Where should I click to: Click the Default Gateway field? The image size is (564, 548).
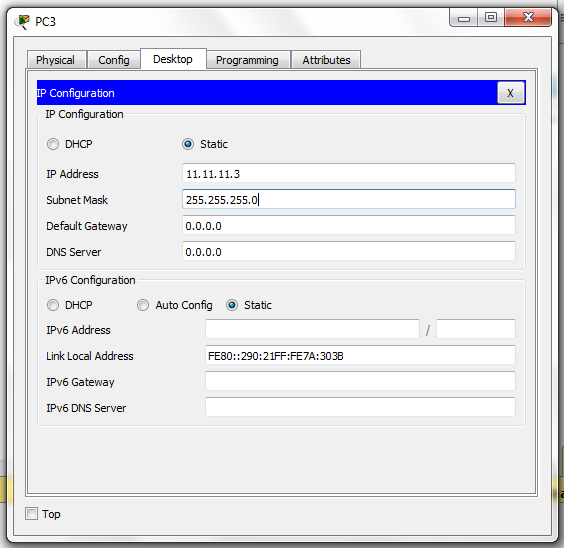(x=349, y=225)
